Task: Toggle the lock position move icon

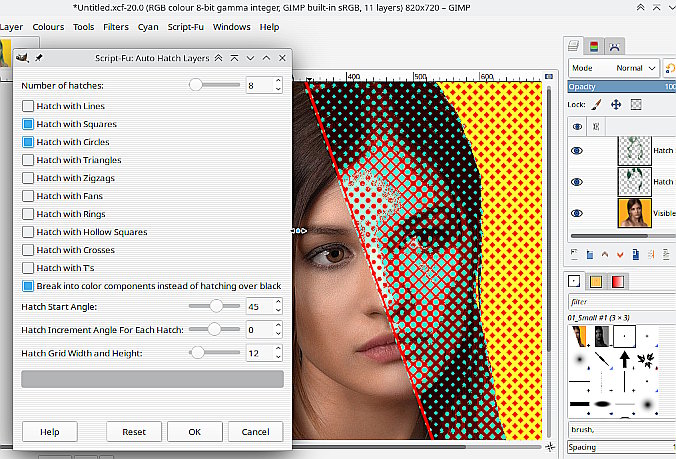Action: [x=616, y=104]
